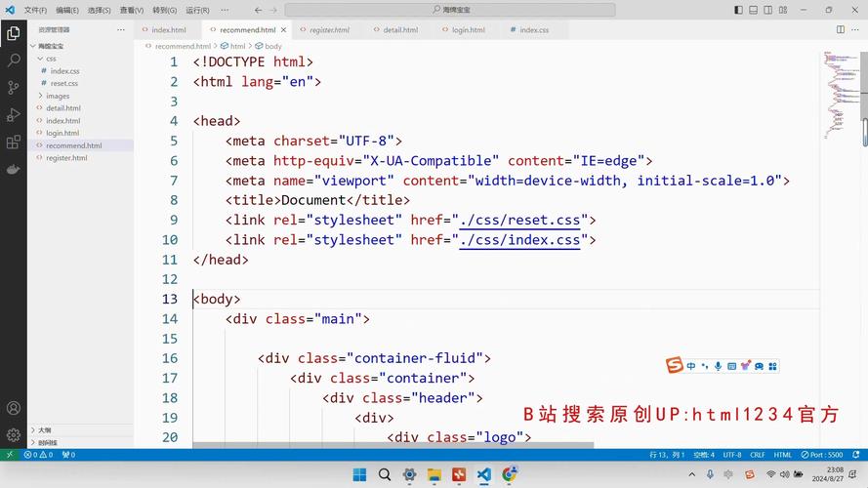
Task: Open Explorer panel more actions ellipsis
Action: [x=121, y=30]
